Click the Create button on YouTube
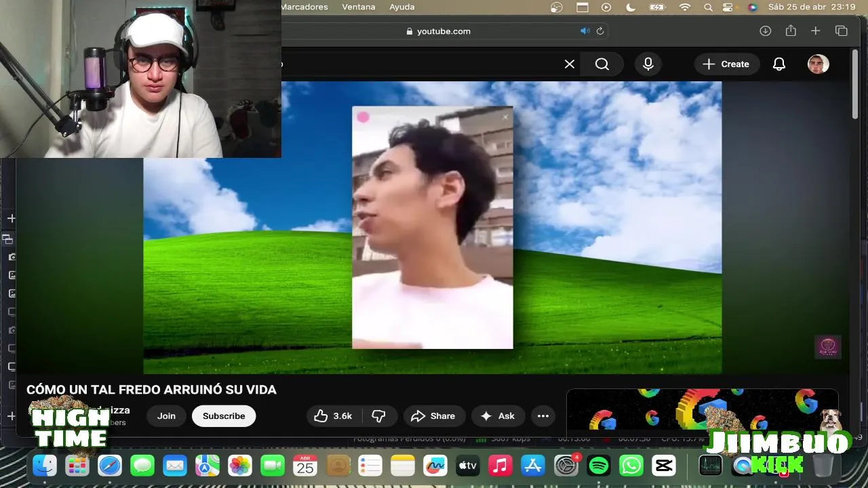This screenshot has height=488, width=868. (x=726, y=64)
